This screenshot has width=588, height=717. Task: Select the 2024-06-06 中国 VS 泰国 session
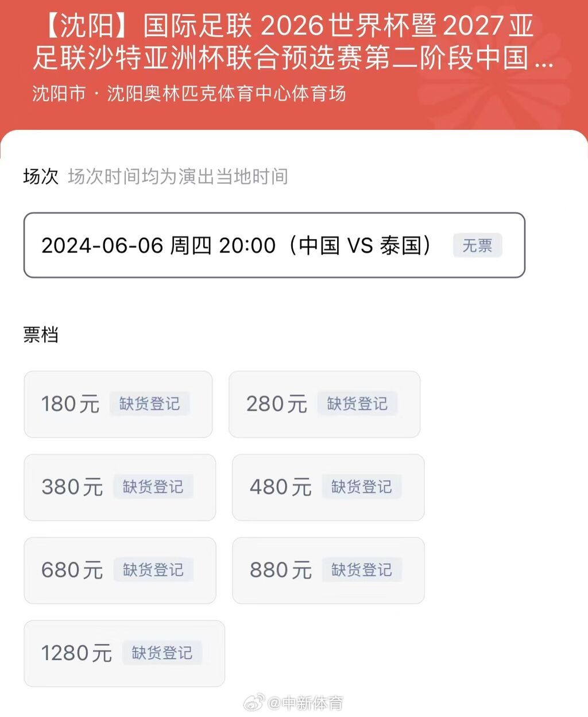[x=274, y=245]
